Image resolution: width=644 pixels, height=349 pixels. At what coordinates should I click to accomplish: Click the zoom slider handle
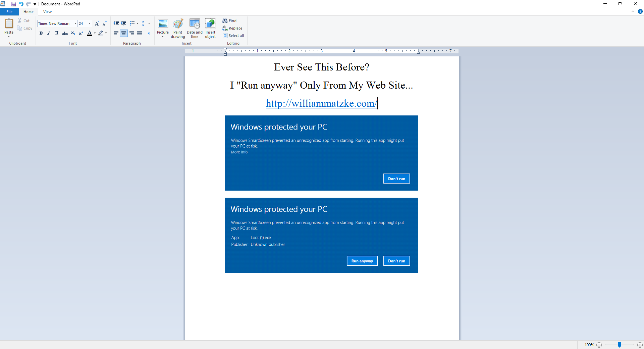620,345
